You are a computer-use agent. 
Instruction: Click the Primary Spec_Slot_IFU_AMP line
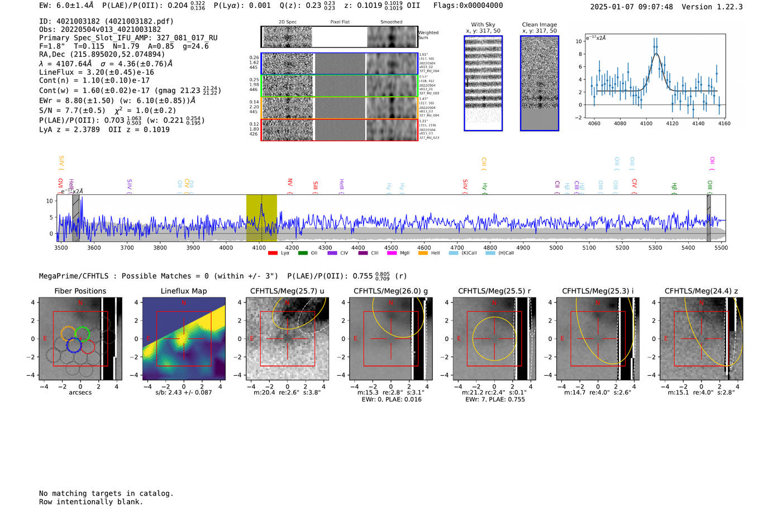tap(128, 38)
